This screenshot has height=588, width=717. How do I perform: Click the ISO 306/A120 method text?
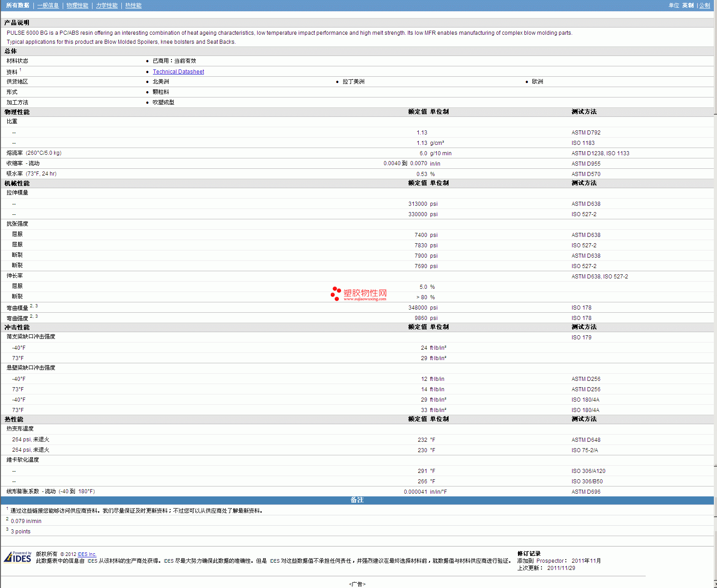(588, 471)
